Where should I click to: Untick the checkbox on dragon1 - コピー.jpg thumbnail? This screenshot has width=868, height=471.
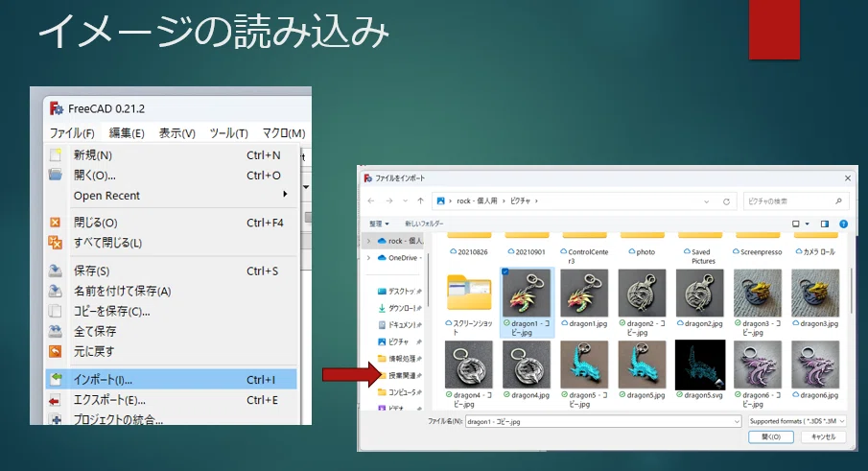[x=504, y=271]
